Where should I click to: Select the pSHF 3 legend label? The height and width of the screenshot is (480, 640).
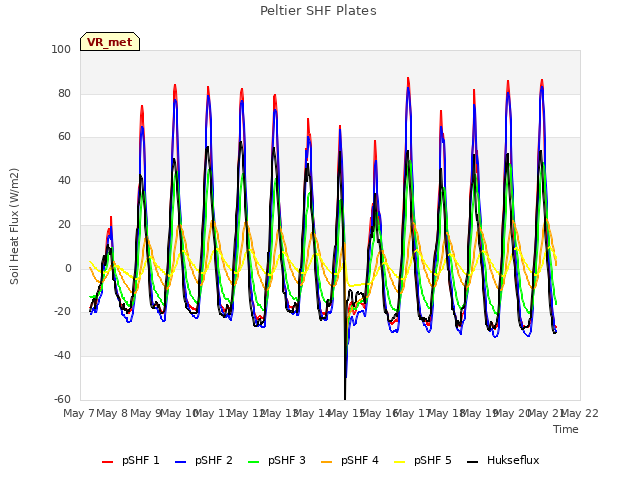287,460
